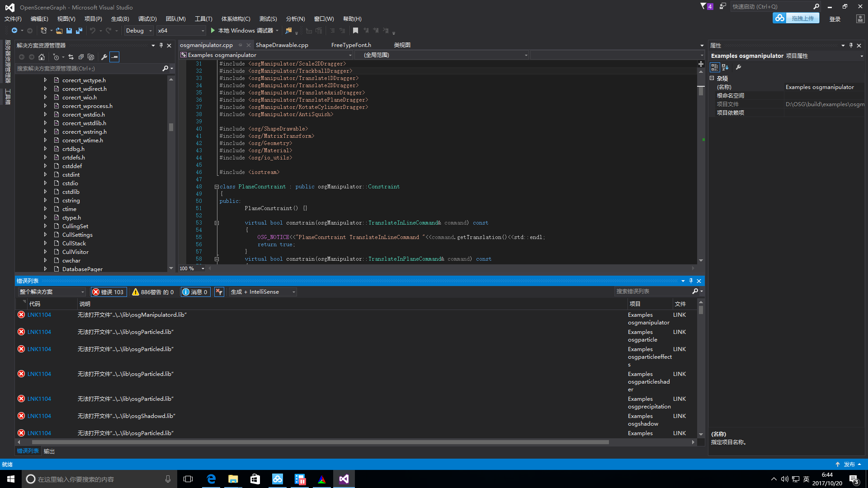
Task: Save the current file with the floppy icon
Action: coord(69,30)
